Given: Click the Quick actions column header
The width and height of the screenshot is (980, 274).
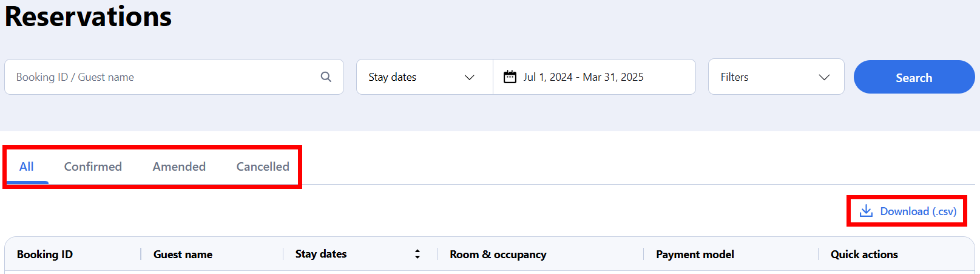Looking at the screenshot, I should pyautogui.click(x=864, y=255).
